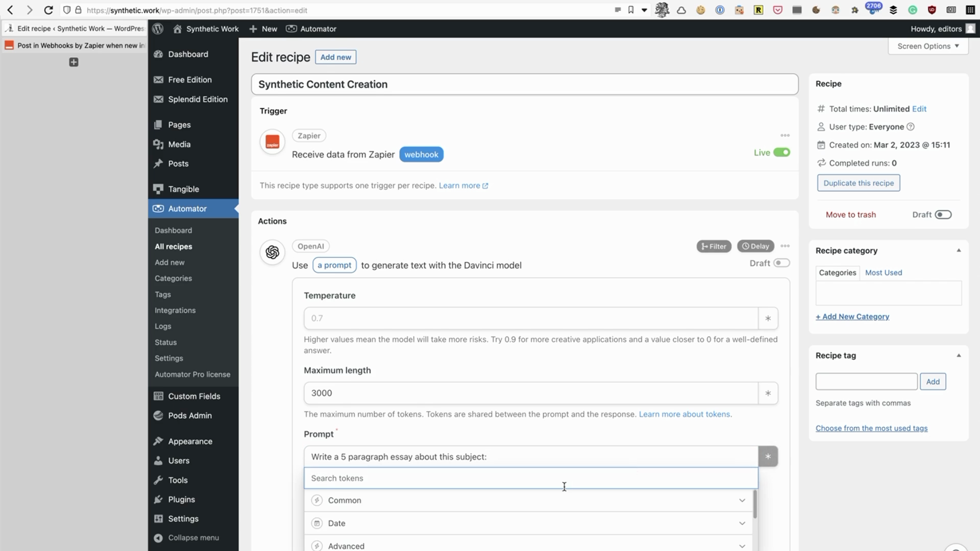The image size is (980, 551).
Task: Open the OpenAI action three-dot options menu
Action: [x=785, y=246]
